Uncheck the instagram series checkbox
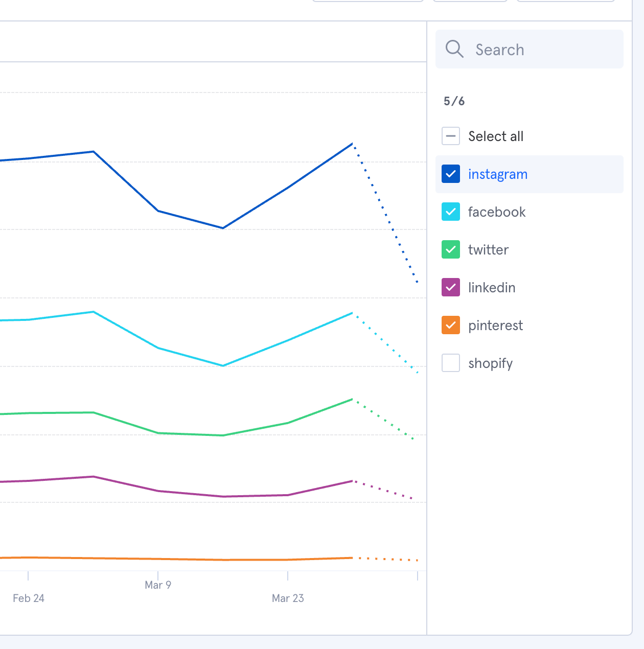The width and height of the screenshot is (644, 649). coord(451,174)
